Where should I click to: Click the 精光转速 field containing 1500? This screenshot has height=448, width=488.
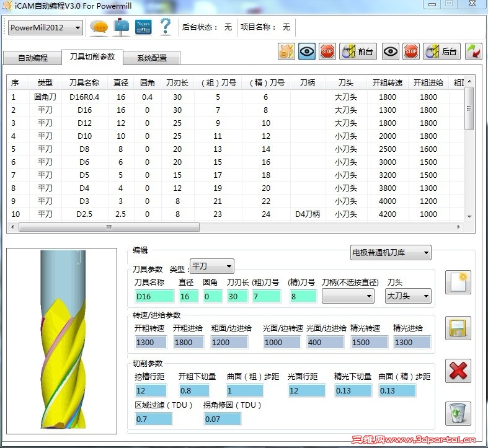click(369, 343)
